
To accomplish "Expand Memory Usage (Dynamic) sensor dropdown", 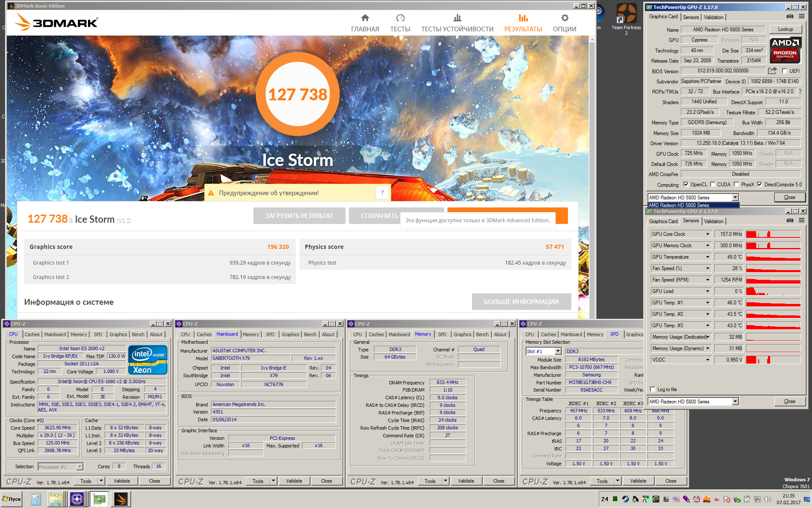I will tap(708, 348).
